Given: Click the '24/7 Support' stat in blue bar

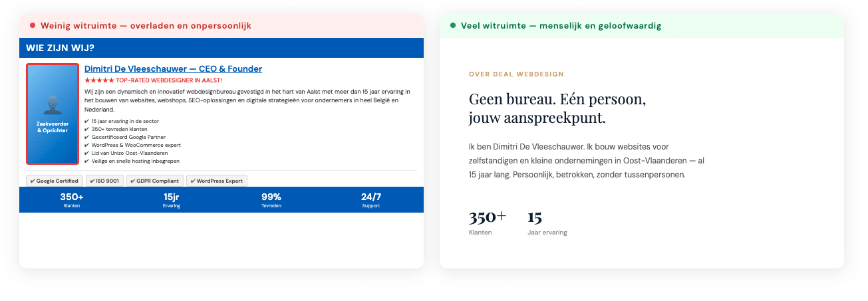Looking at the screenshot, I should [371, 199].
